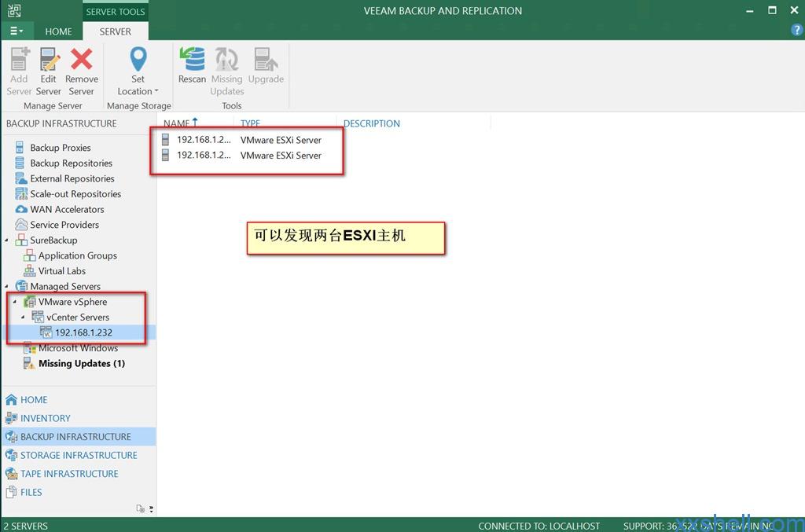Viewport: 805px width, 532px height.
Task: Click the HOME view house icon
Action: point(11,400)
